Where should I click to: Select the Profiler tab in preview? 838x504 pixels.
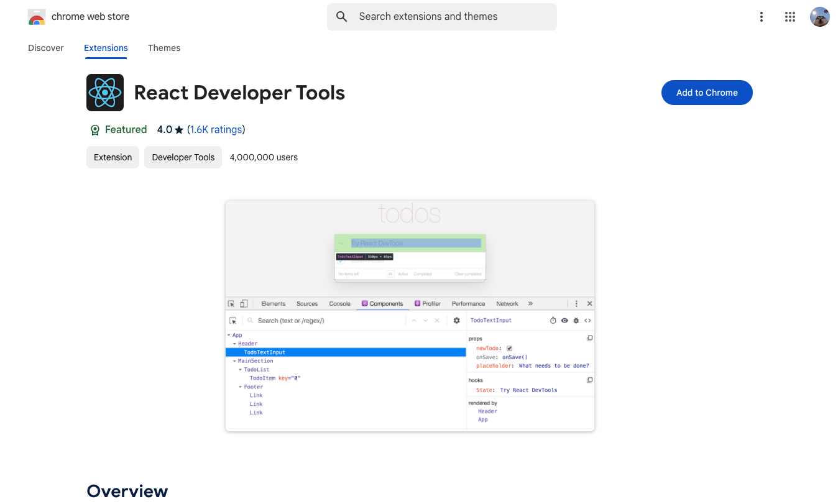[428, 304]
